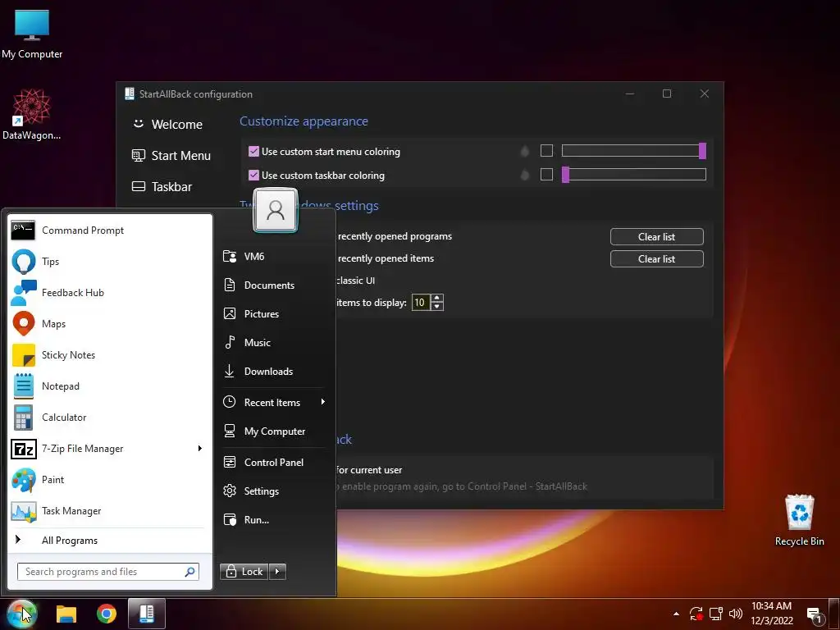Click start menu color swatch box
Screen dimensions: 840x630
pyautogui.click(x=546, y=151)
